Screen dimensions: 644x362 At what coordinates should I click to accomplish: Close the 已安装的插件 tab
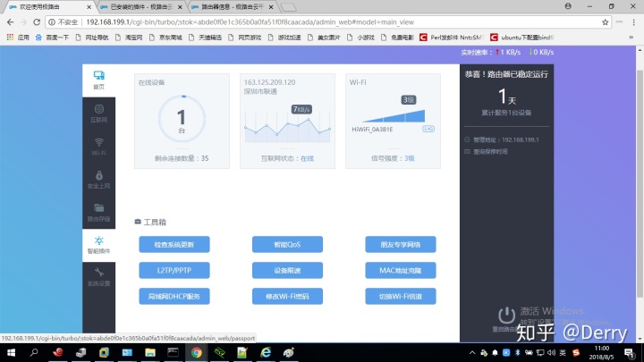point(180,7)
